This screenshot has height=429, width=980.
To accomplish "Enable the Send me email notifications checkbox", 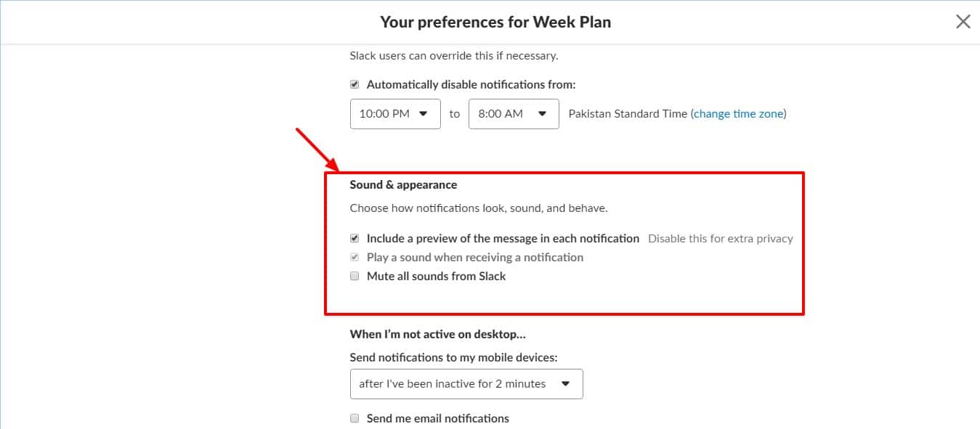I will pos(355,418).
